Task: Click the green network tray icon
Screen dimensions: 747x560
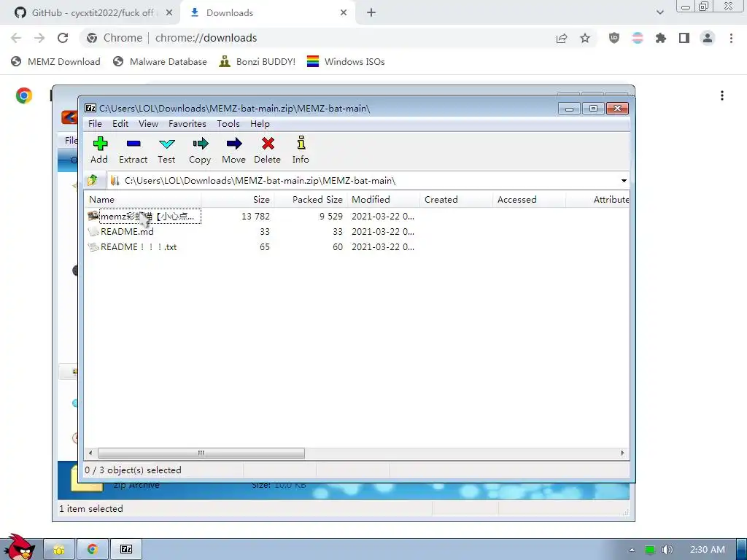Action: tap(650, 550)
